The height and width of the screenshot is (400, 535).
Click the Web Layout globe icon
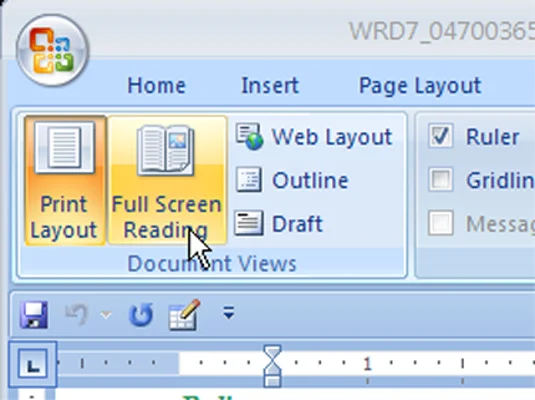tap(249, 137)
